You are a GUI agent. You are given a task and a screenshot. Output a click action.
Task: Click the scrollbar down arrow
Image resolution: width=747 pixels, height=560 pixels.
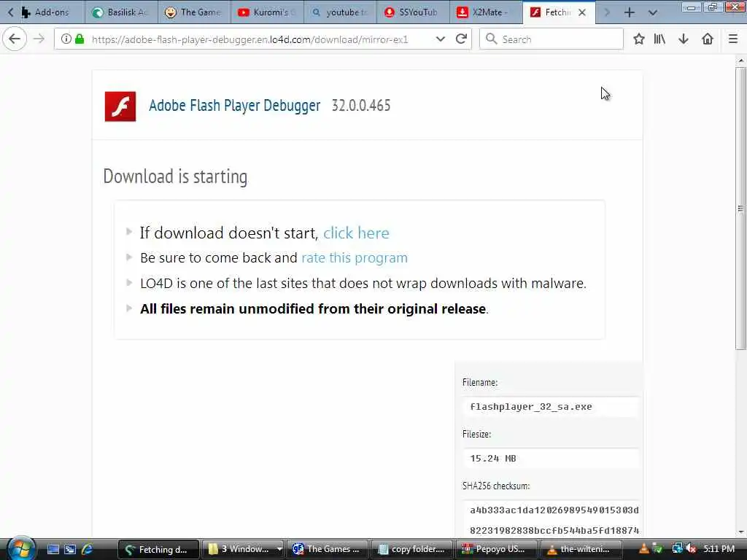pyautogui.click(x=740, y=532)
